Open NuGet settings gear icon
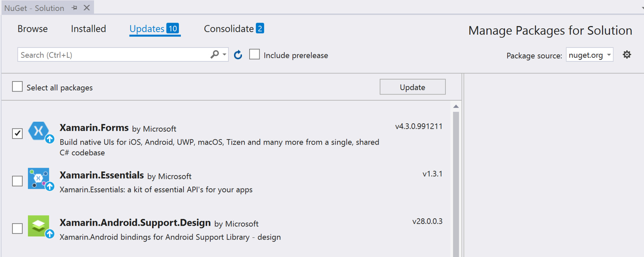Screen dimensions: 644x257 (x=627, y=55)
